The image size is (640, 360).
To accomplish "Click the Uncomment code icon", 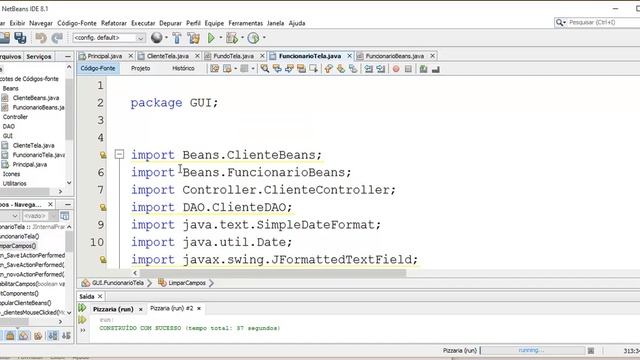I will point(436,69).
